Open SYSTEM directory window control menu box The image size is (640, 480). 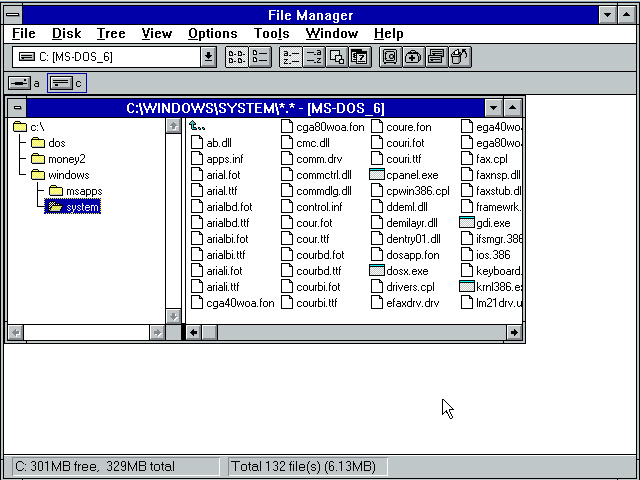coord(17,108)
